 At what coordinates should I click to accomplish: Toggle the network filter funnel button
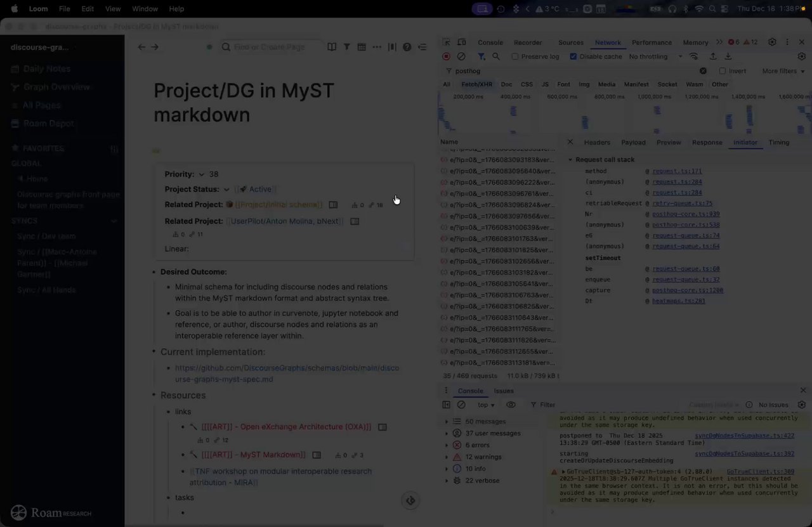pos(481,56)
